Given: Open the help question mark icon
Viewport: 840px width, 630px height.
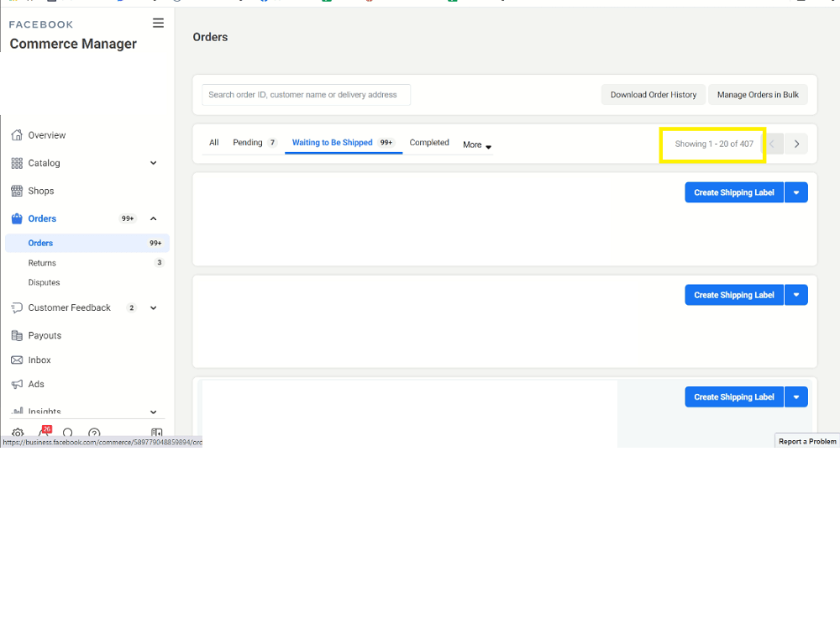Looking at the screenshot, I should coord(94,433).
